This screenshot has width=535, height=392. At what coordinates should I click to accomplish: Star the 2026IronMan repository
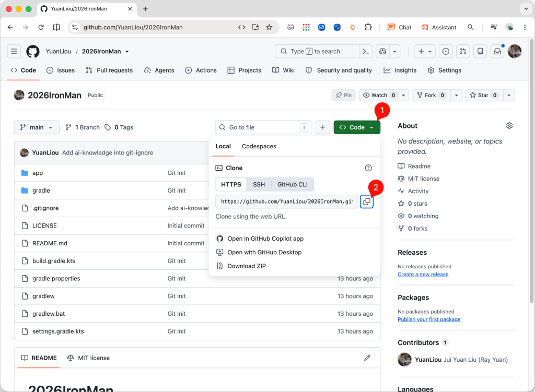(483, 96)
